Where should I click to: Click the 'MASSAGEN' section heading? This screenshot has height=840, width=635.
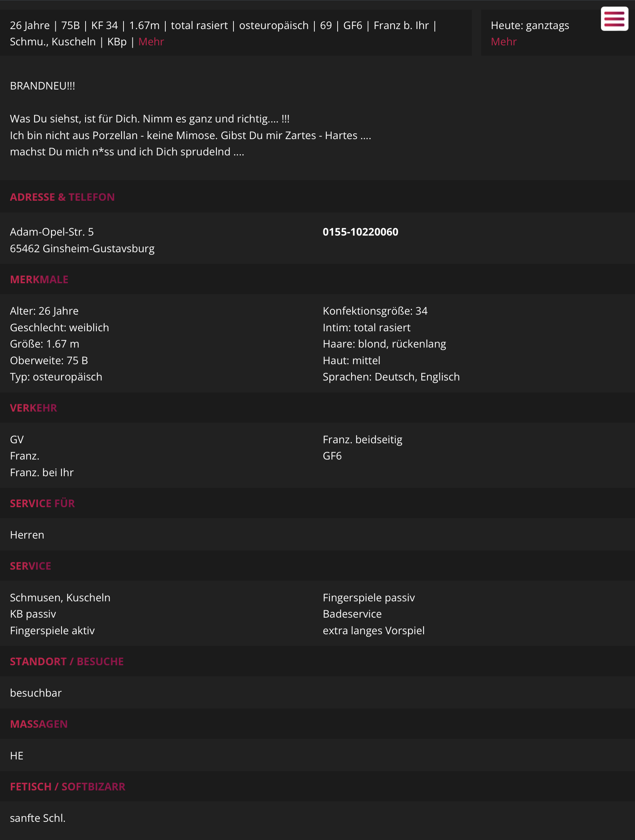click(39, 724)
